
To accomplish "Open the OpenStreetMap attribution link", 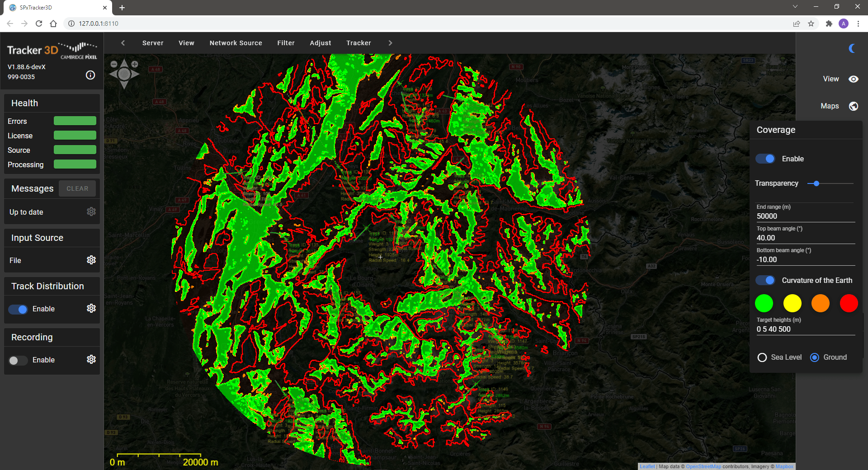I will pyautogui.click(x=703, y=466).
